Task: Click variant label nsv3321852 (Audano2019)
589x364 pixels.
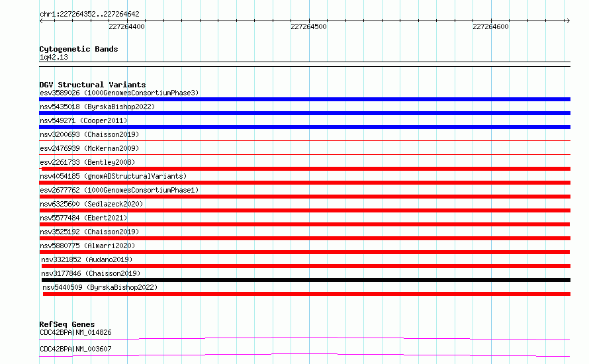Action: [x=87, y=259]
